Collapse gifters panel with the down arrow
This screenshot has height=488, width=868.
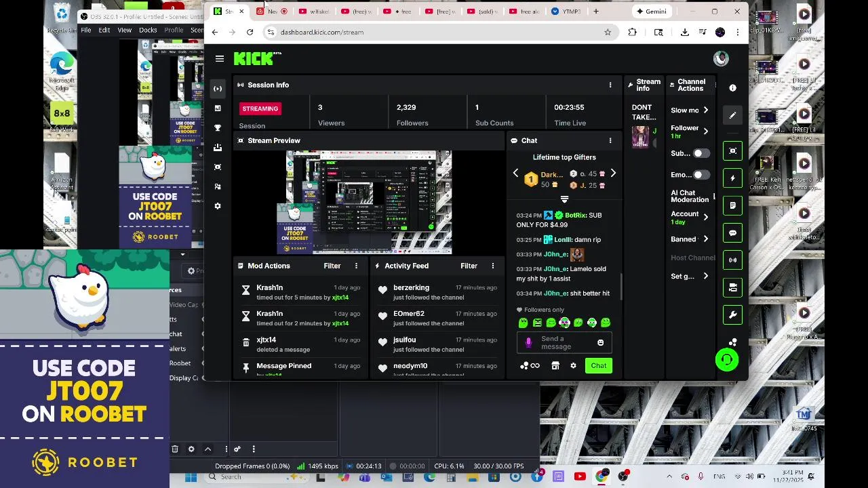point(564,199)
